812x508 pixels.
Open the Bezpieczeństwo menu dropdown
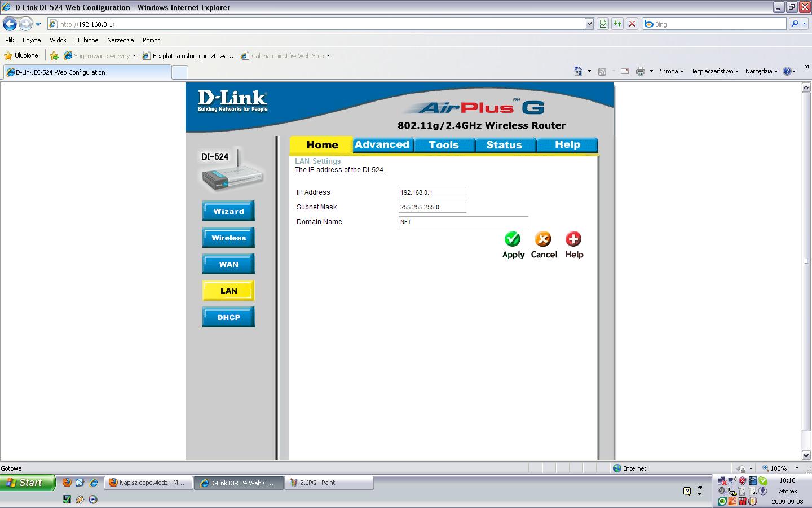[x=714, y=71]
